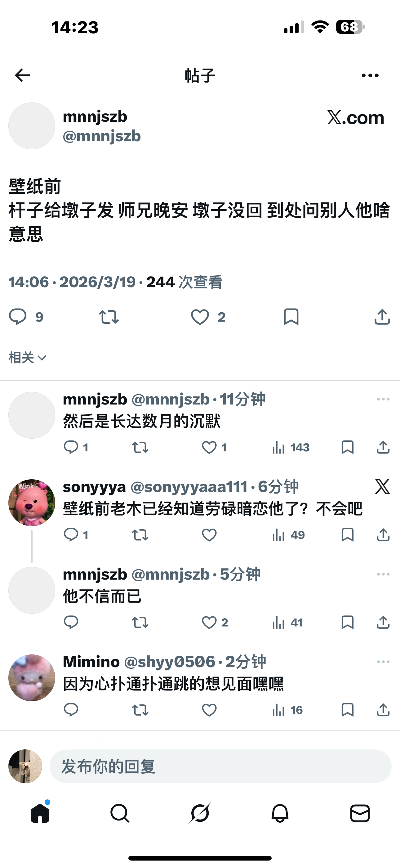Open sonyyya's pink beaver avatar
Viewport: 400px width, 868px height.
[x=32, y=502]
